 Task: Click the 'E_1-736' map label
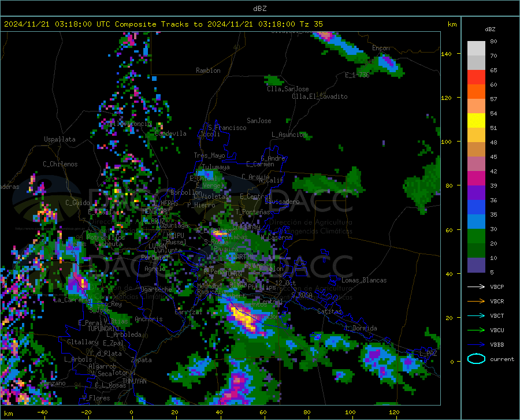pyautogui.click(x=357, y=75)
